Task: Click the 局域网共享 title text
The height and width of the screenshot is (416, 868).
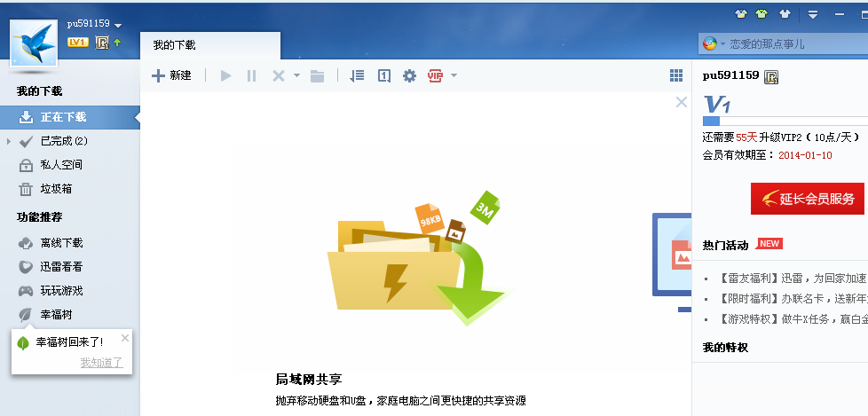Action: [309, 380]
